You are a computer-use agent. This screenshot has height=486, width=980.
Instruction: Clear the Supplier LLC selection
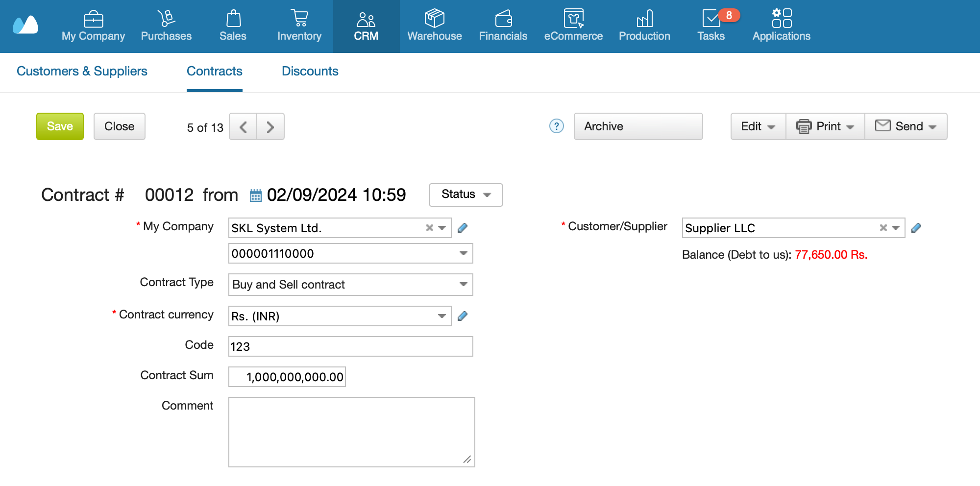click(883, 228)
